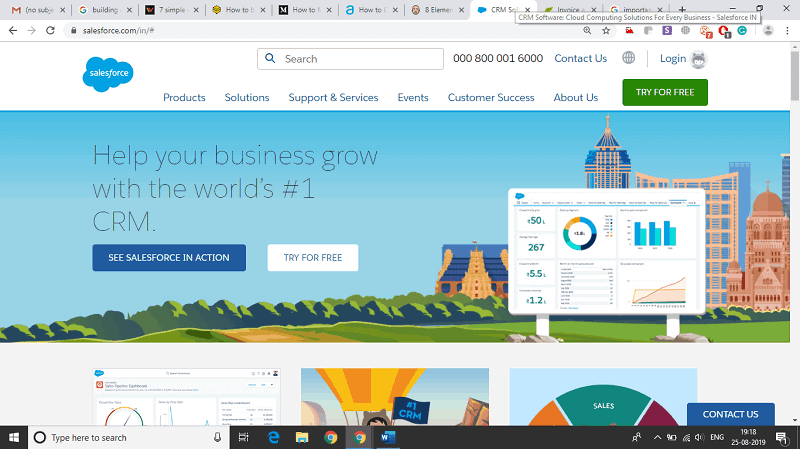800x449 pixels.
Task: Click the Task View icon on the taskbar
Action: tap(243, 437)
